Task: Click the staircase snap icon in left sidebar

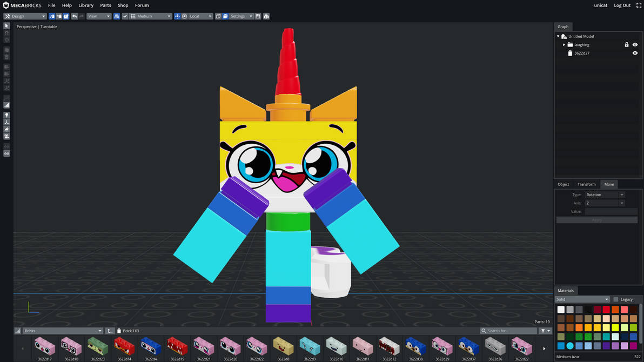Action: pos(6,105)
